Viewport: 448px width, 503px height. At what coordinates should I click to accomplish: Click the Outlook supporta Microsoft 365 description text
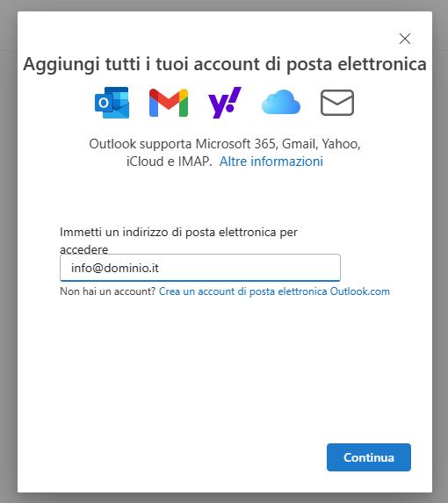[225, 153]
